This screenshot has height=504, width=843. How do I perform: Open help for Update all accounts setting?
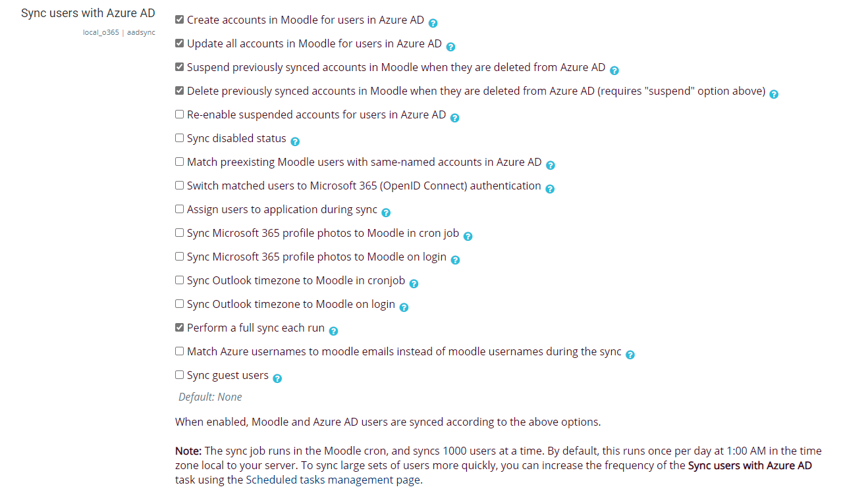(450, 46)
